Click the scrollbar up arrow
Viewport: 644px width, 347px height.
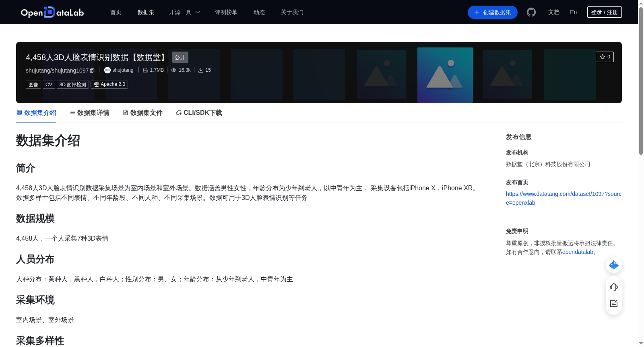(641, 3)
